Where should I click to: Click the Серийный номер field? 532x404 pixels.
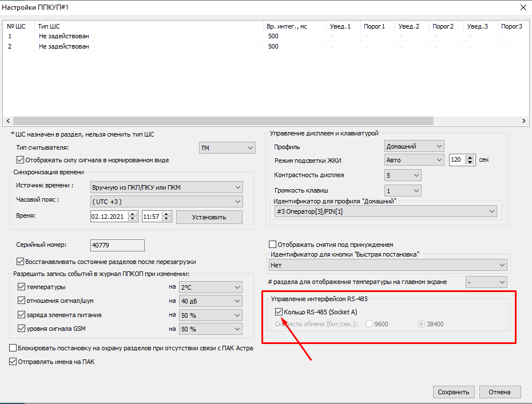[117, 245]
